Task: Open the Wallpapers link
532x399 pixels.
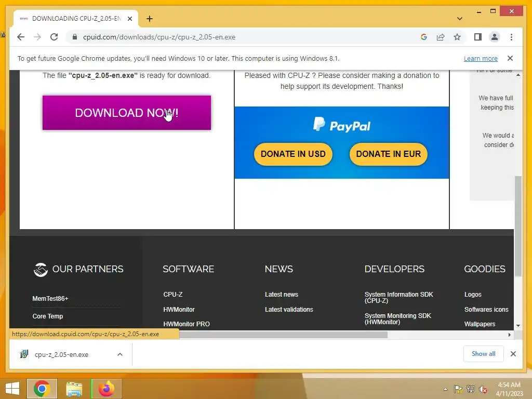Action: coord(480,324)
